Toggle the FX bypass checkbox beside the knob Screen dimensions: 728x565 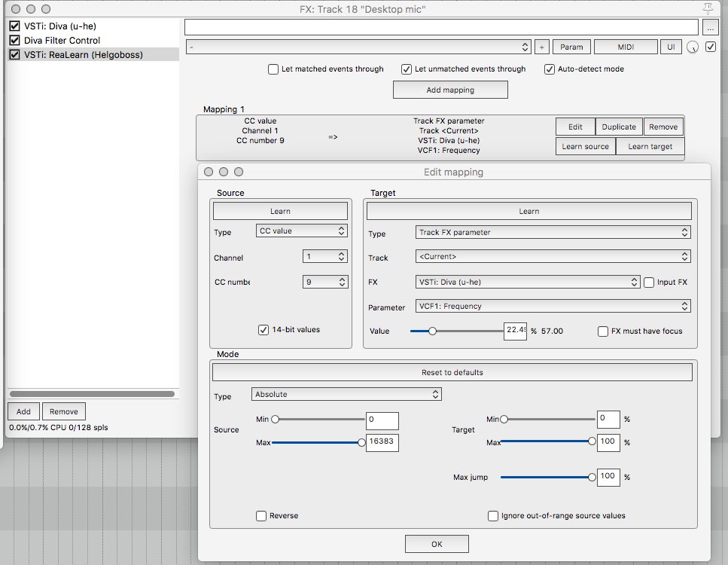711,47
